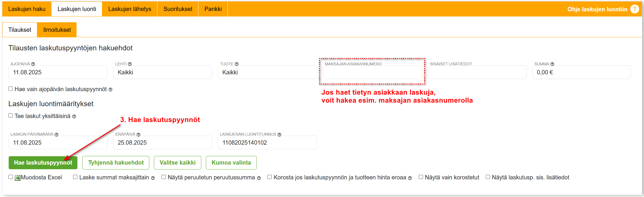Open the AJOPÄIVÄ date field
Screen dimensions: 644x197
58,72
